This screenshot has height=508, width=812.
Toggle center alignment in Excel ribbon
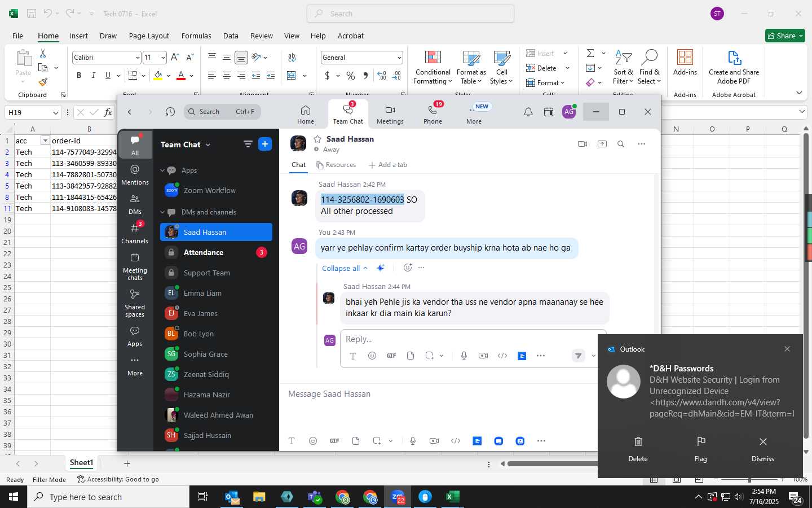(227, 76)
